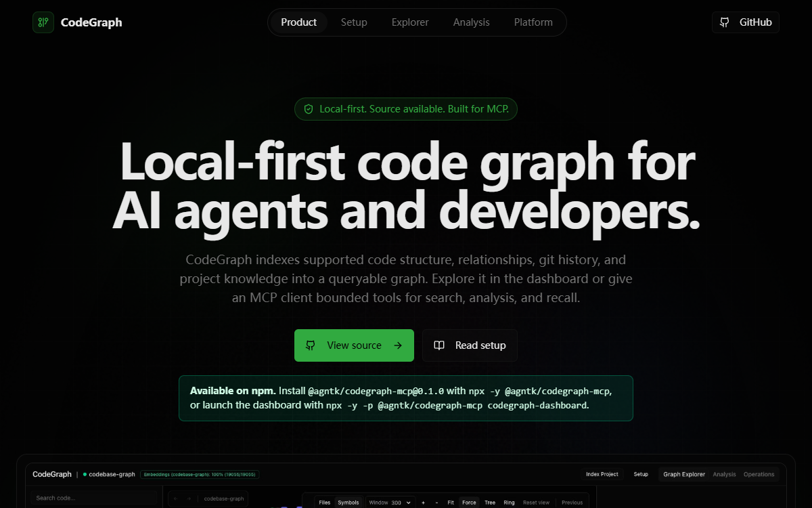
Task: Go to the Explorer nav tab
Action: [410, 22]
